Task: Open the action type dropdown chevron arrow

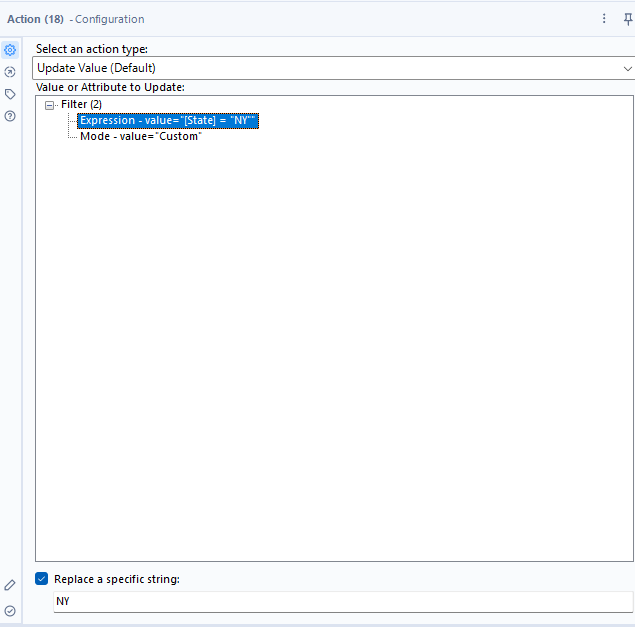Action: pos(627,68)
